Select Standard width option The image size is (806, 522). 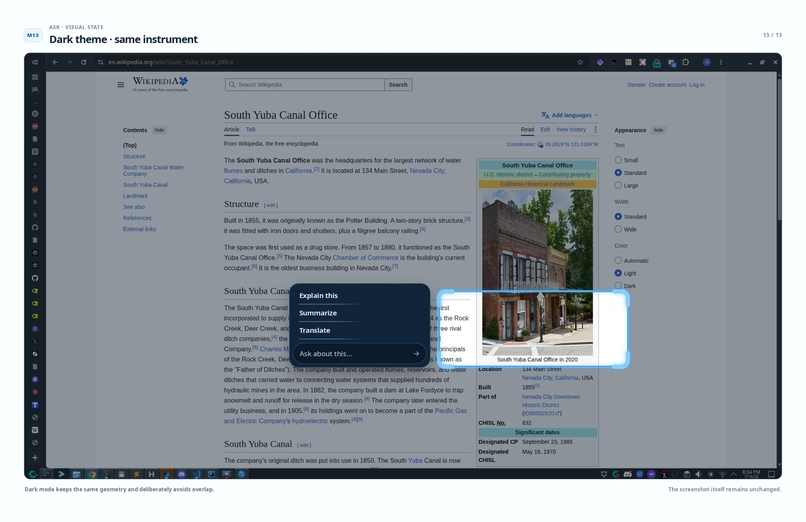pyautogui.click(x=618, y=216)
